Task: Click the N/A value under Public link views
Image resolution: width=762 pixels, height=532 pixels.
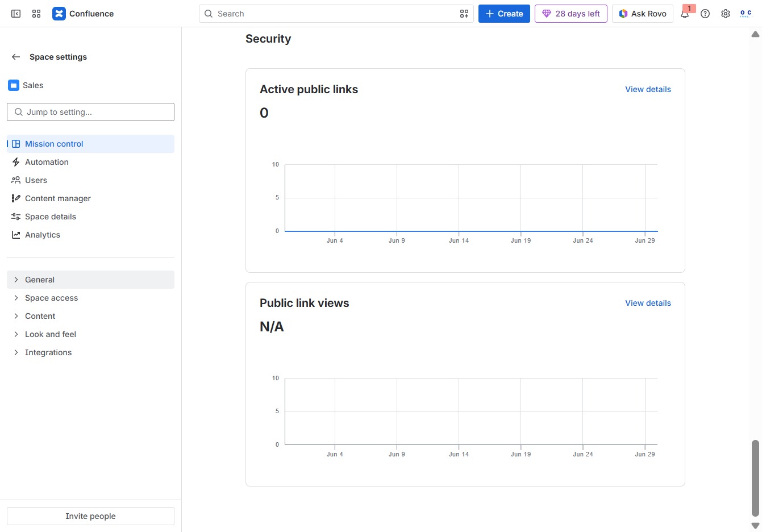Action: (x=272, y=326)
